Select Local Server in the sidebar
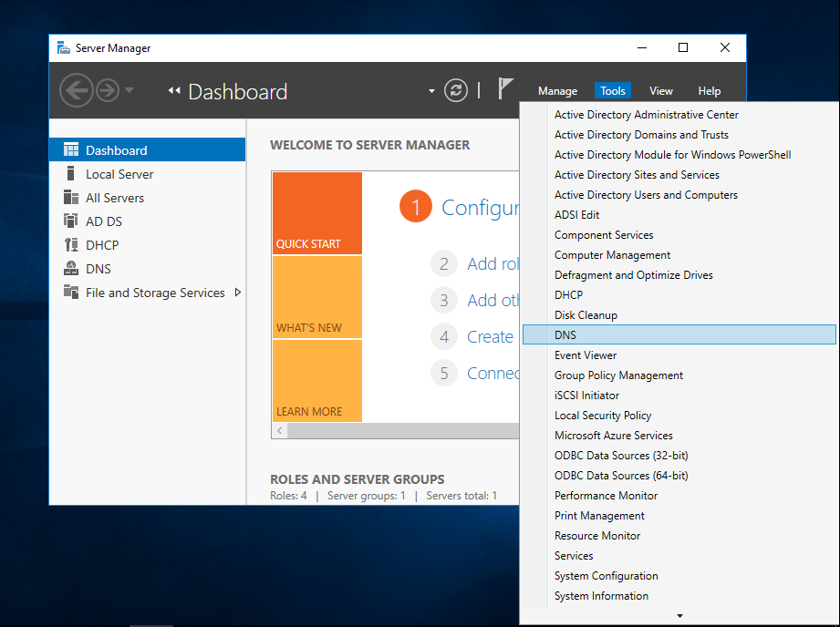840x627 pixels. 148,174
